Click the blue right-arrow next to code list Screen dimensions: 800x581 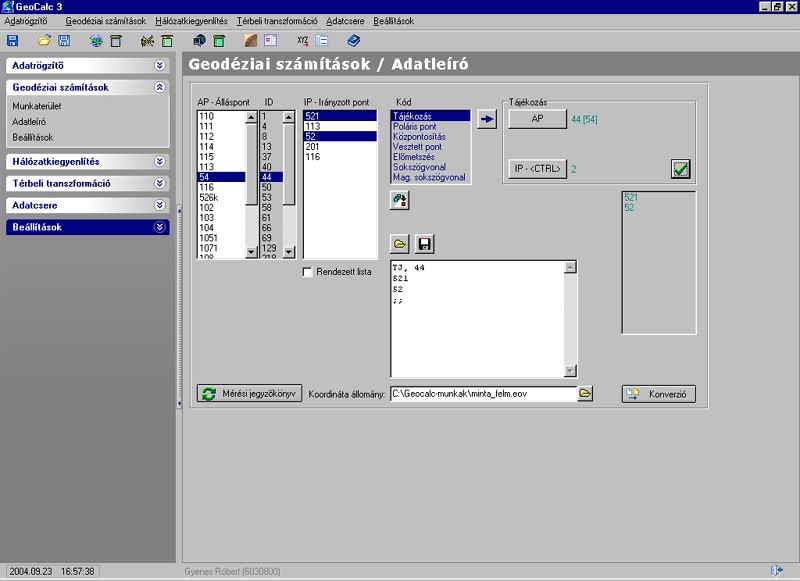coord(487,119)
